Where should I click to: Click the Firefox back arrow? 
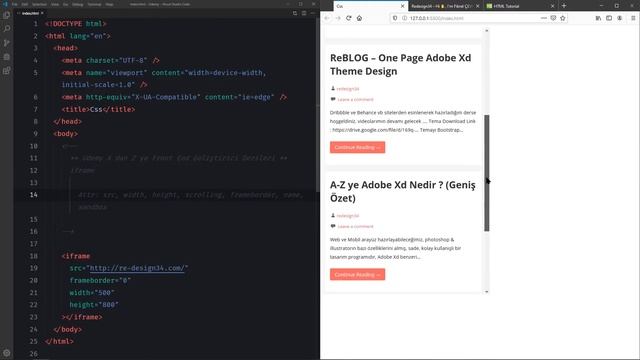(x=327, y=18)
